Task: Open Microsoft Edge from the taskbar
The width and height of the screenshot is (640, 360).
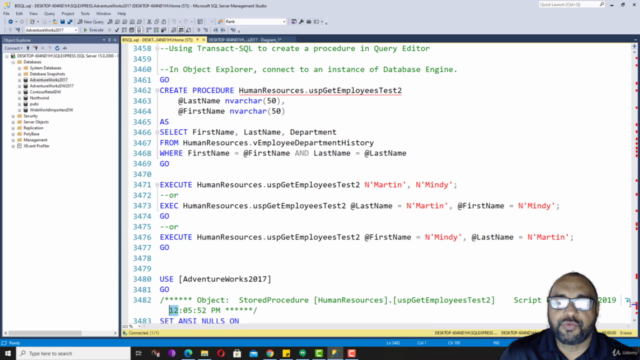Action: click(x=188, y=353)
